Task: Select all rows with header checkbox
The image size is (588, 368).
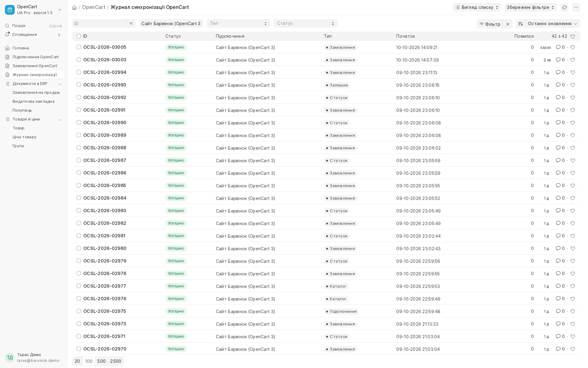Action: (79, 36)
